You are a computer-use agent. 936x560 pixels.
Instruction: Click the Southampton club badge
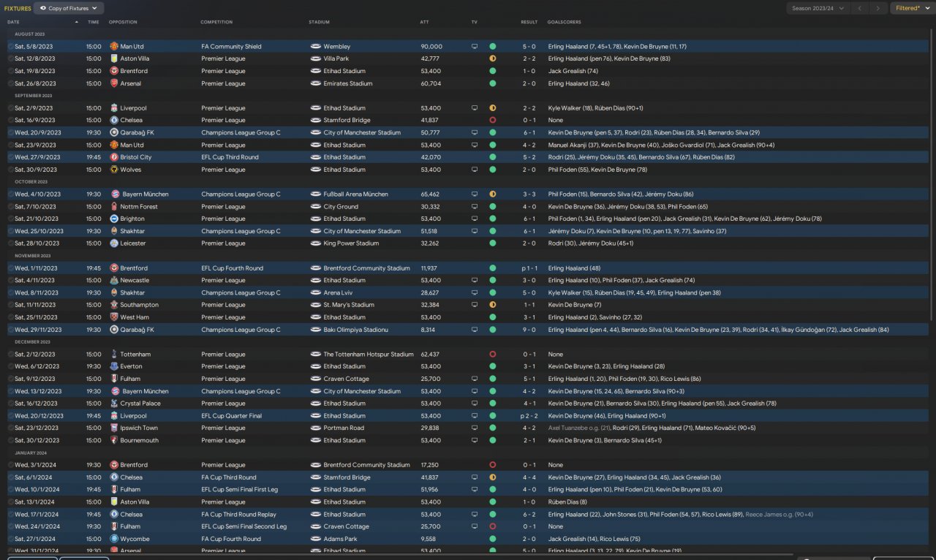click(x=114, y=305)
